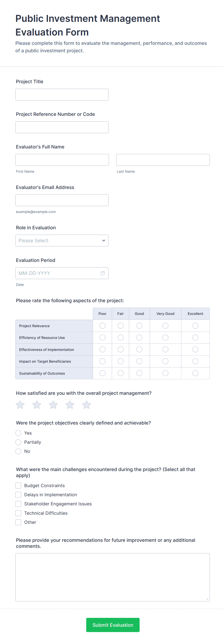This screenshot has width=223, height=644.
Task: Check Delays in Implementation box
Action: (18, 495)
